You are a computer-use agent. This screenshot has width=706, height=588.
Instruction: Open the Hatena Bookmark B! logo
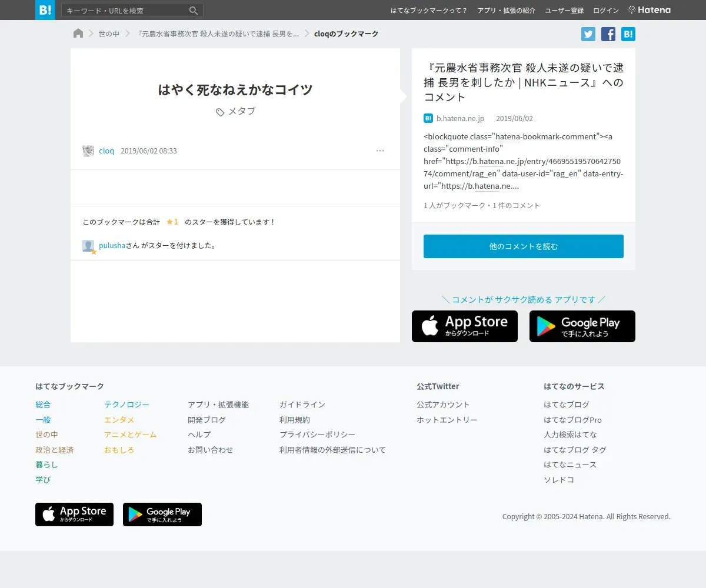pos(45,10)
